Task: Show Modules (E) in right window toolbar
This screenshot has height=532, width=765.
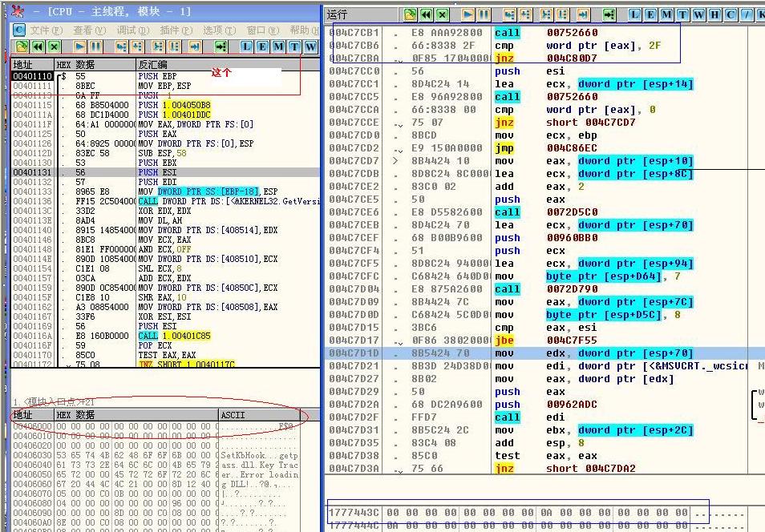Action: (x=651, y=14)
